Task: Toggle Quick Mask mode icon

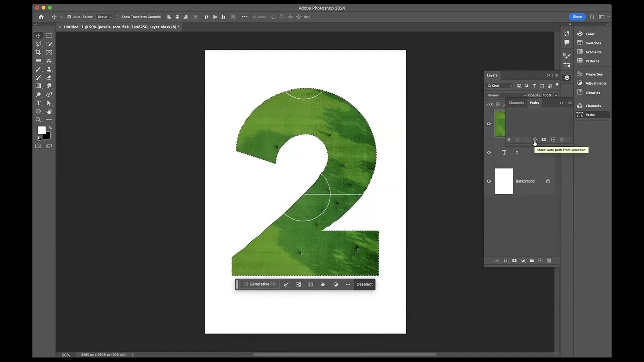Action: 38,146
